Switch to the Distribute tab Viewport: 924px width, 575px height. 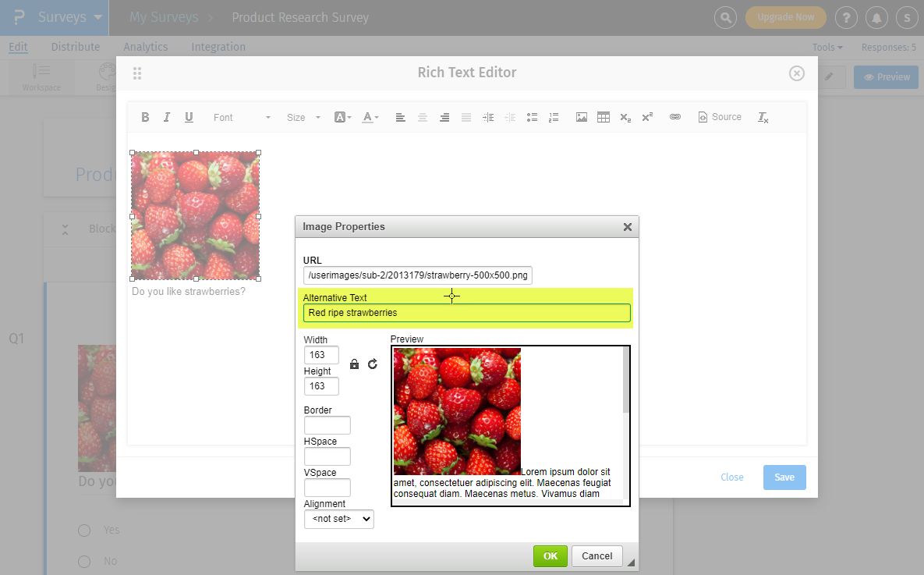click(x=76, y=47)
